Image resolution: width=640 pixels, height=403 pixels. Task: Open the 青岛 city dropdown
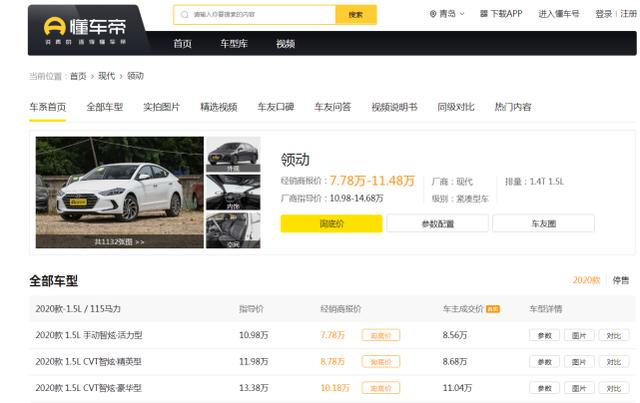[447, 14]
